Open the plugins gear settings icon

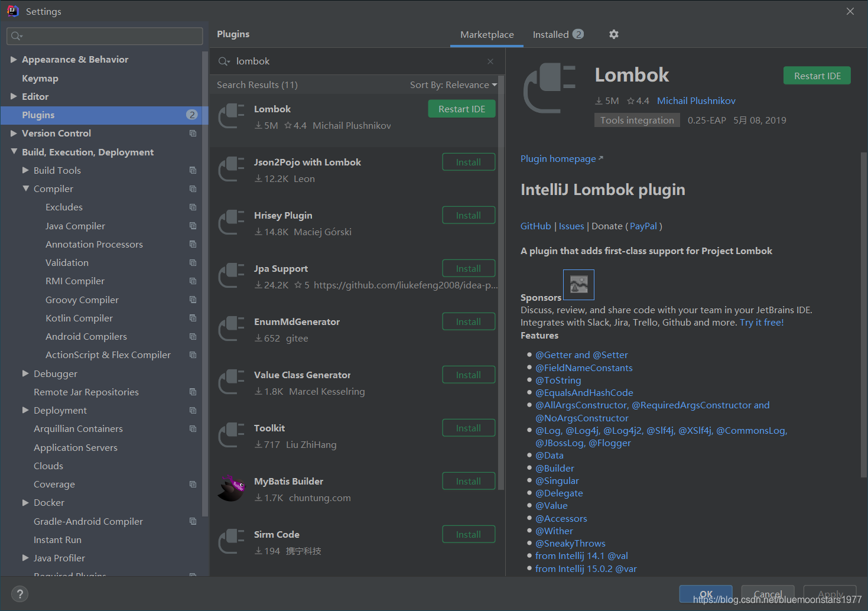pyautogui.click(x=614, y=34)
